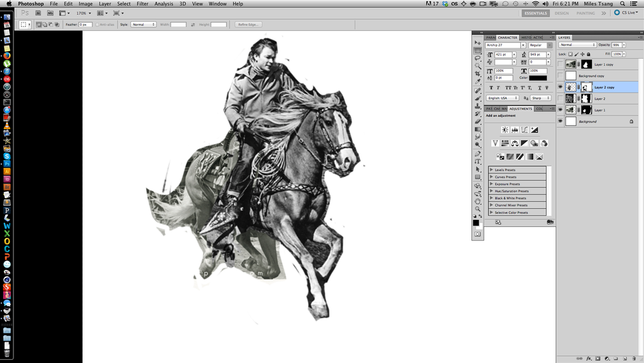Add a Color Balance adjustment

[x=515, y=143]
